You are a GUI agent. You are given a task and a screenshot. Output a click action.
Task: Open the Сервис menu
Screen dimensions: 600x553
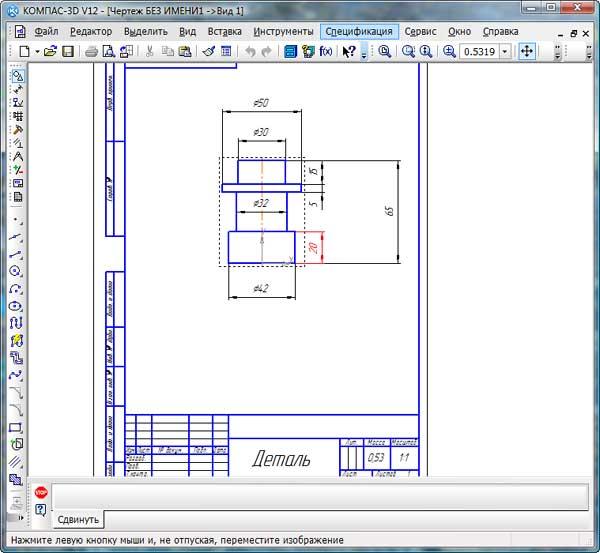421,31
